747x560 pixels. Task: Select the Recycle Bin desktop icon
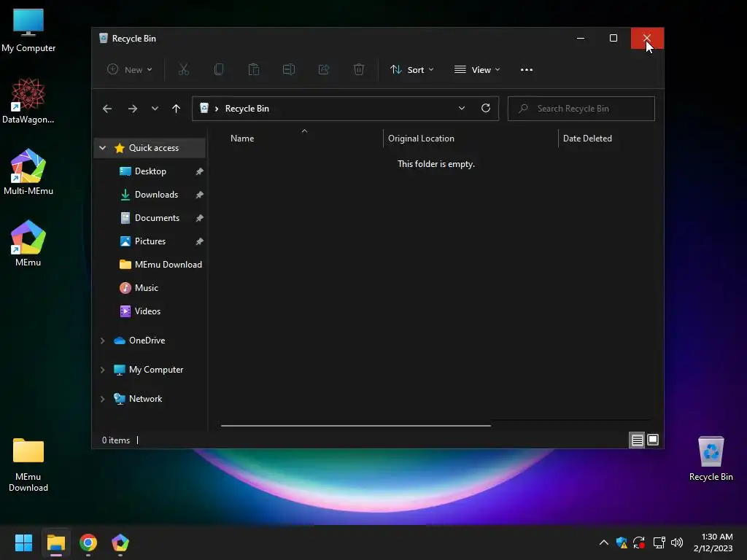711,459
